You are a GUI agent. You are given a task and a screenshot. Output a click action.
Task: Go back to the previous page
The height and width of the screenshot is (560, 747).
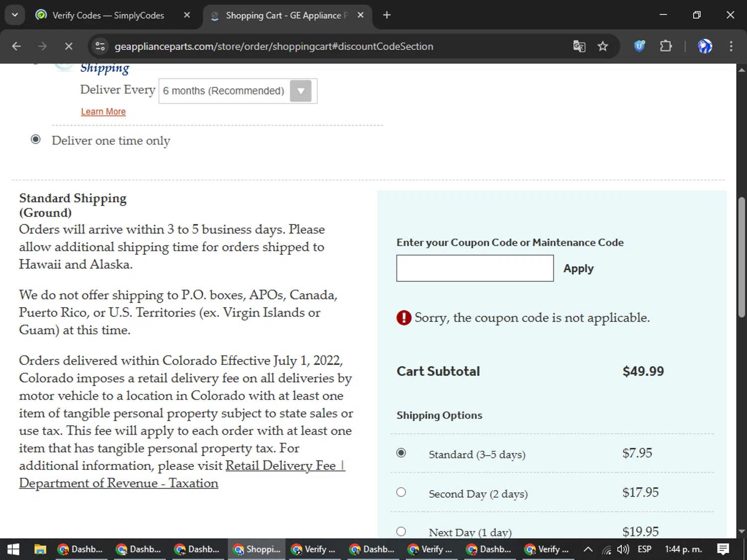tap(16, 46)
